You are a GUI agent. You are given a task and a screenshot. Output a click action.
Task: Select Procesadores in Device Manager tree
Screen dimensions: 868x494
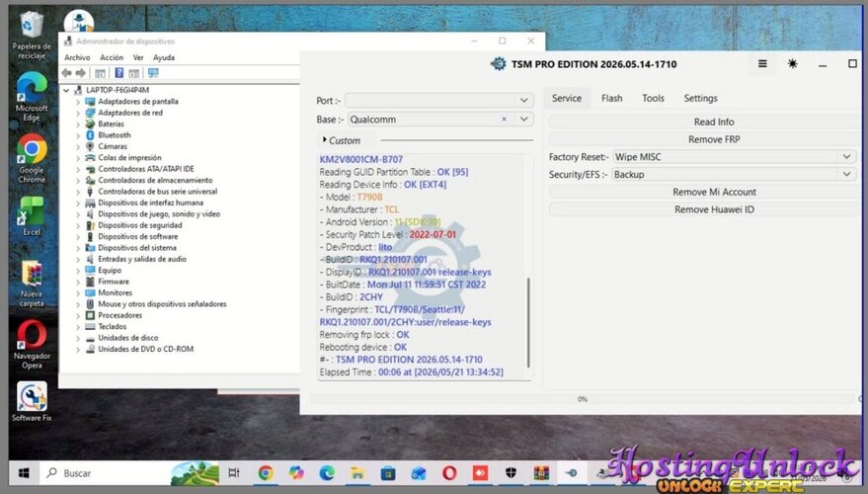point(119,315)
